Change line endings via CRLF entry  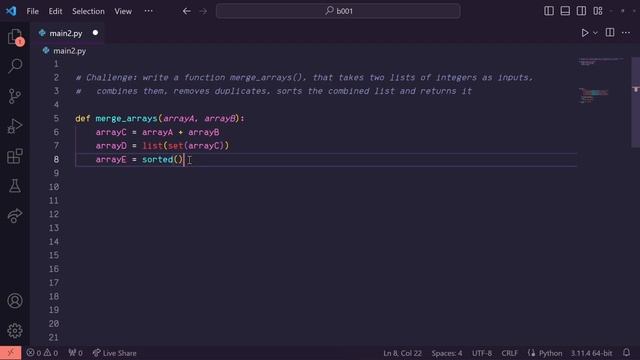click(x=509, y=353)
